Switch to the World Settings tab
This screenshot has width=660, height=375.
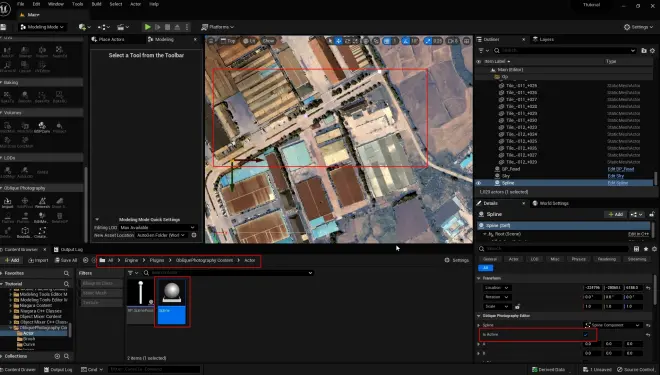pyautogui.click(x=554, y=203)
